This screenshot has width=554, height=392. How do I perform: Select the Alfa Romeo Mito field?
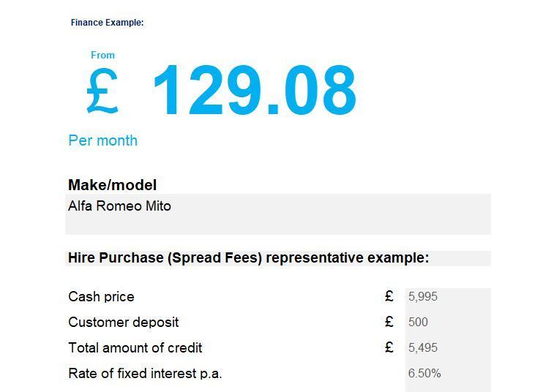[278, 214]
